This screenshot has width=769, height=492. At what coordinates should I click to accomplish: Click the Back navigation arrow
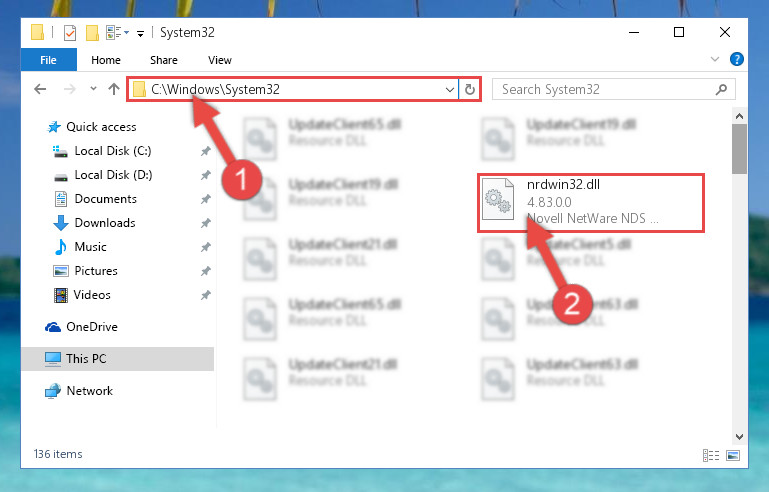pos(40,89)
